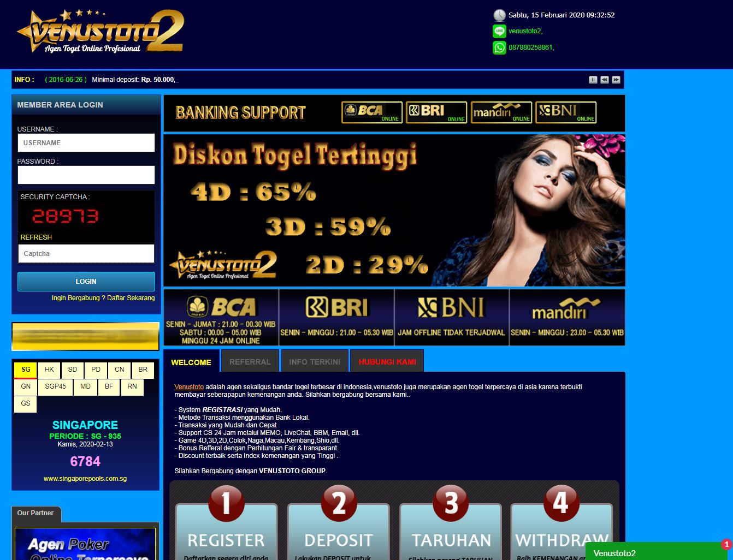Click the ticker fast-forward control

tap(616, 79)
